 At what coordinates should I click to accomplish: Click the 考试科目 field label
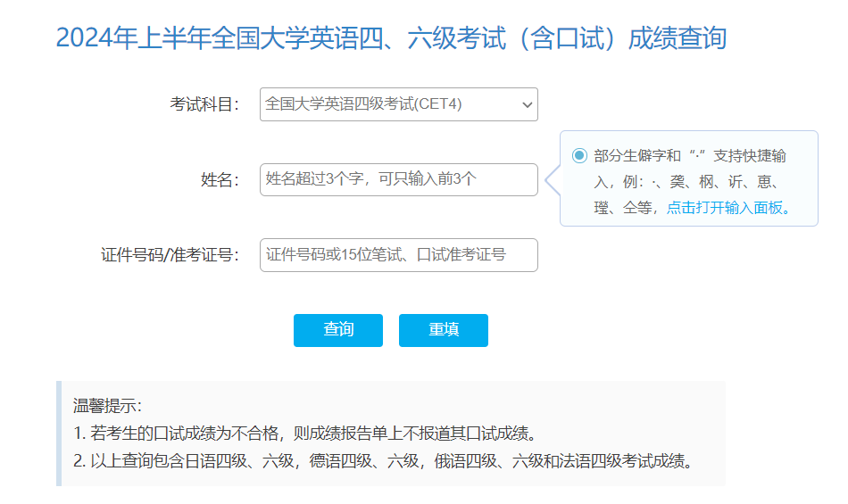click(204, 105)
